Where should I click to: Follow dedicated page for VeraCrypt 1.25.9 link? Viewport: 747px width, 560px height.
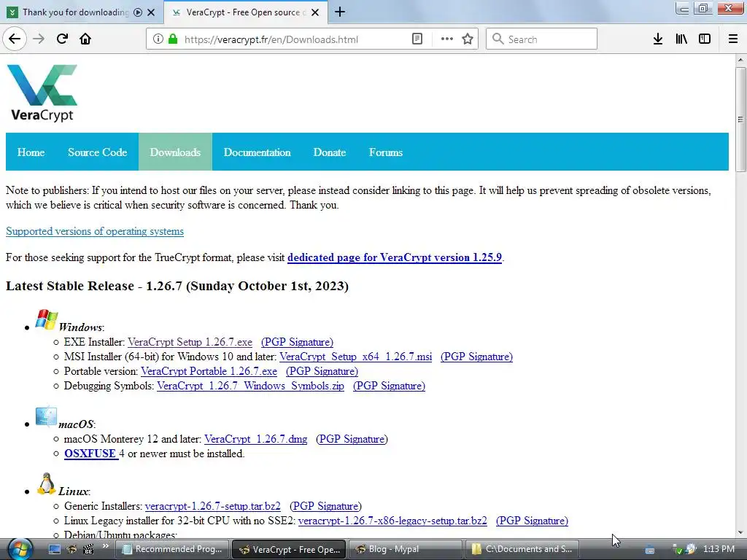(x=395, y=257)
